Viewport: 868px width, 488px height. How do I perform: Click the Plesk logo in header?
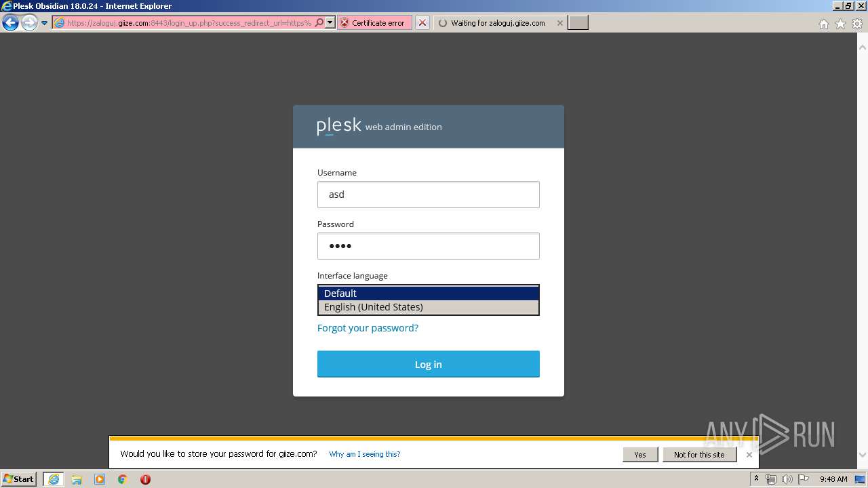click(x=339, y=126)
